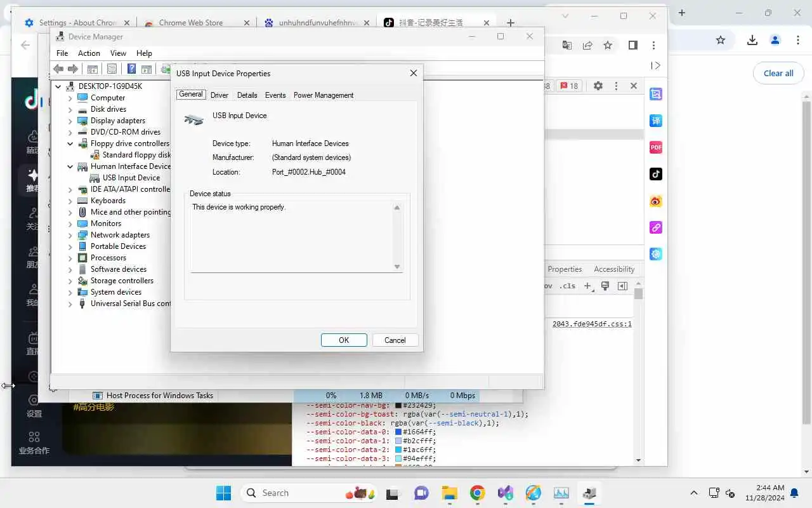Click the DevTools new style rule plus icon

[588, 286]
